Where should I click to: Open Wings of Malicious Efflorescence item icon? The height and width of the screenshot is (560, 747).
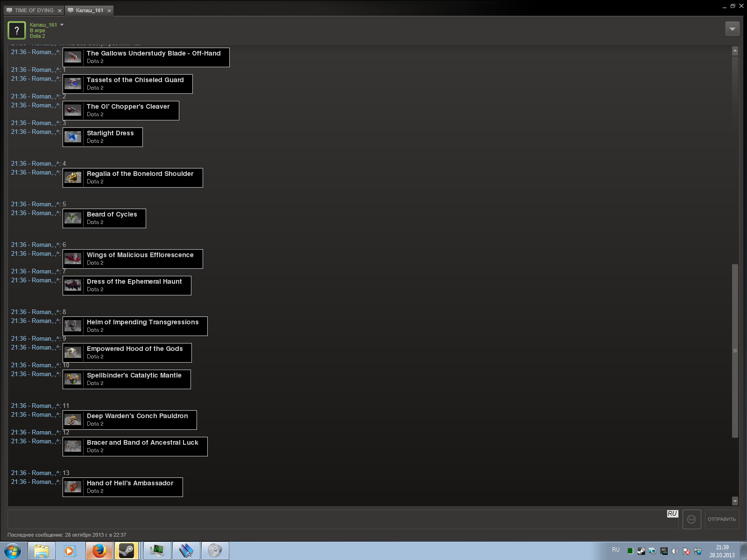pyautogui.click(x=73, y=259)
